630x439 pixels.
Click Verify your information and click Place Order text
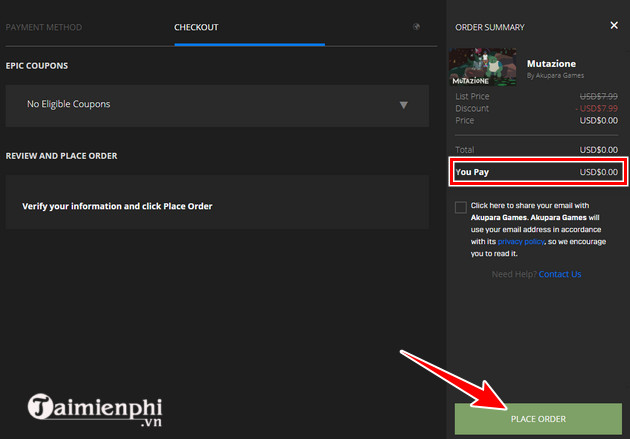click(x=117, y=206)
